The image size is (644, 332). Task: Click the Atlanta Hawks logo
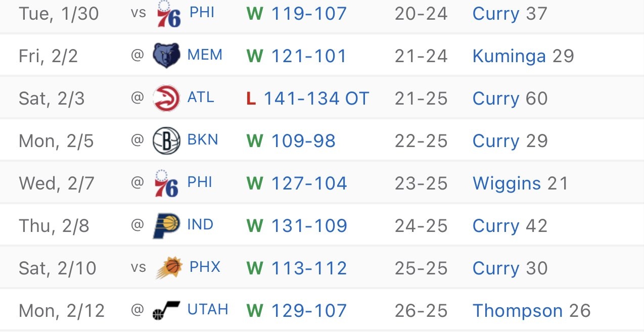coord(166,98)
